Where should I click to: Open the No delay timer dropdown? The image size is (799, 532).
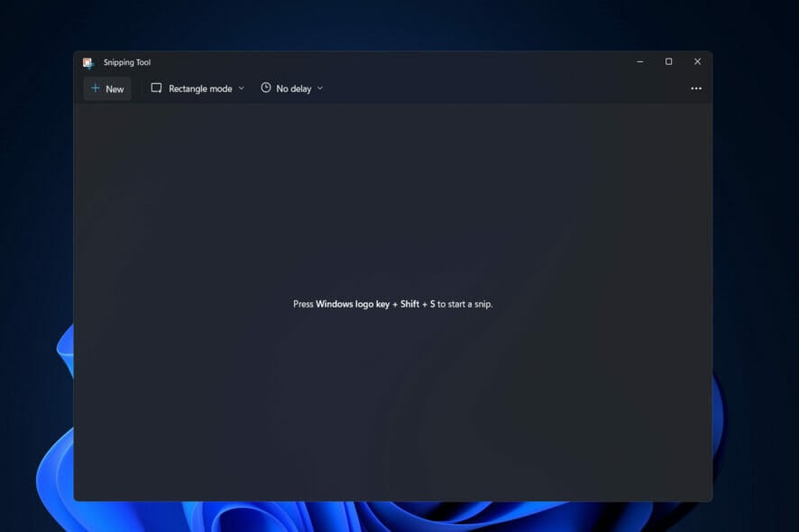click(x=292, y=88)
